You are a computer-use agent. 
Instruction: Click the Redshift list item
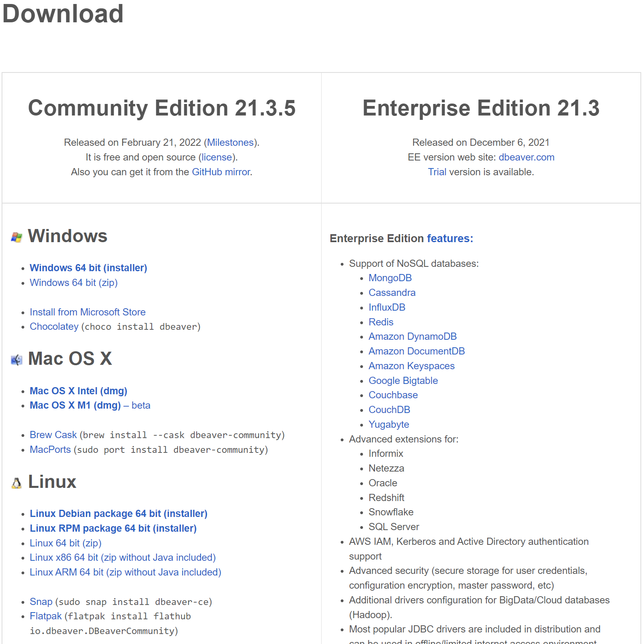[x=386, y=498]
